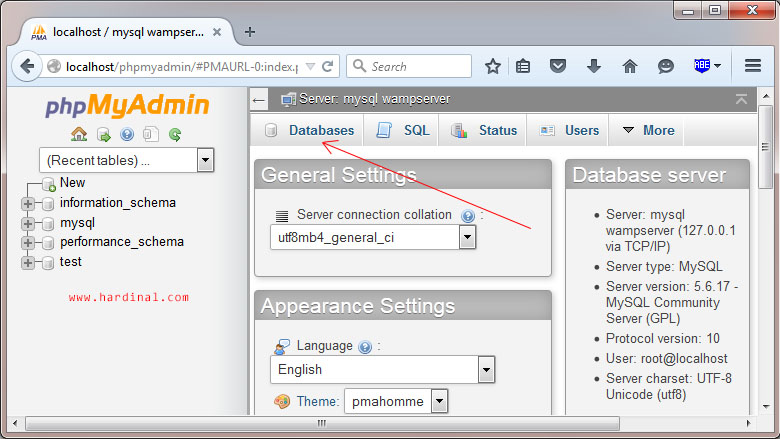Open phpMyAdmin documentation help icon
Viewport: 780px width, 439px height.
pyautogui.click(x=127, y=134)
